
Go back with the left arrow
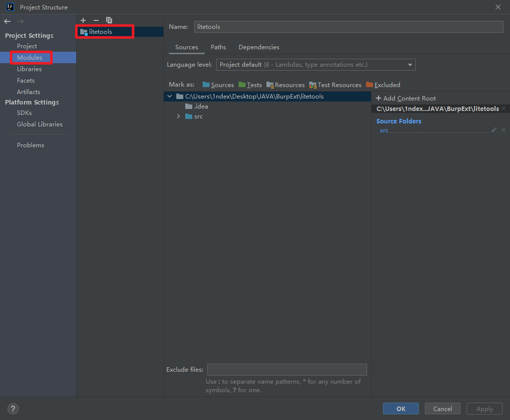7,21
